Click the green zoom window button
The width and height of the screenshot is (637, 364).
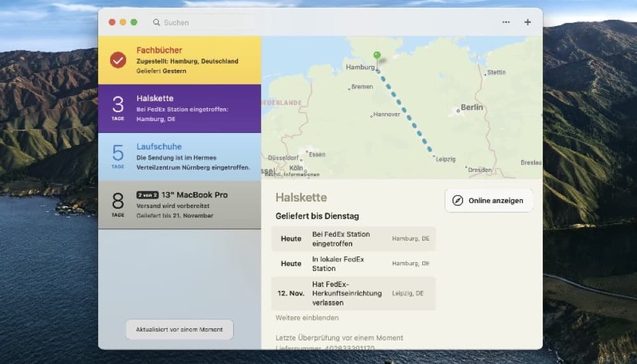(x=134, y=22)
